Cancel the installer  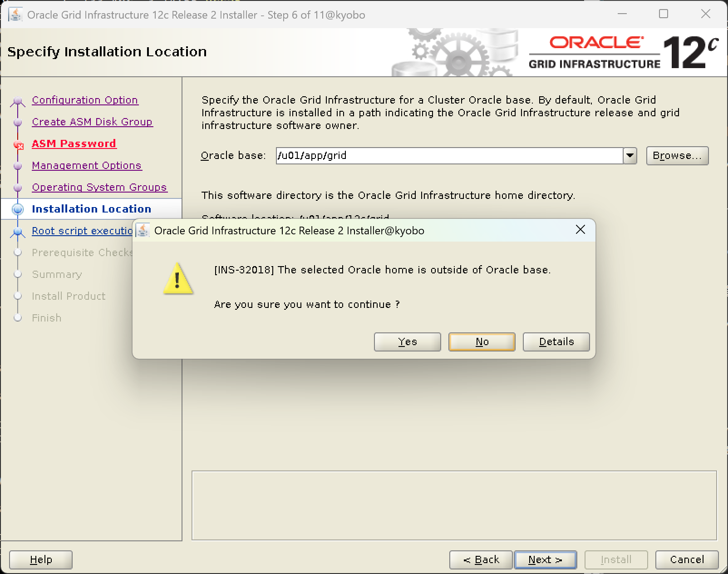[x=687, y=559]
